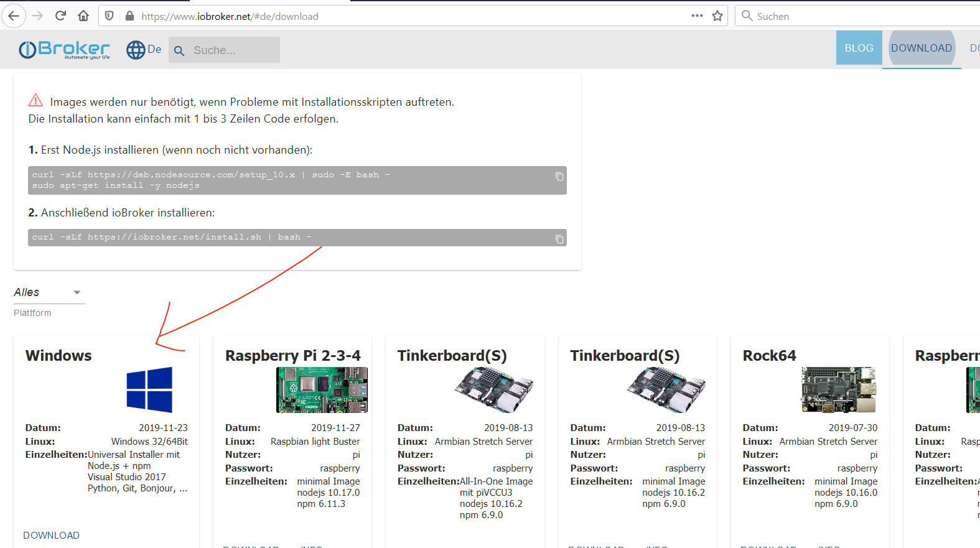Copy the ioBroker install.sh command
980x548 pixels.
pos(559,239)
